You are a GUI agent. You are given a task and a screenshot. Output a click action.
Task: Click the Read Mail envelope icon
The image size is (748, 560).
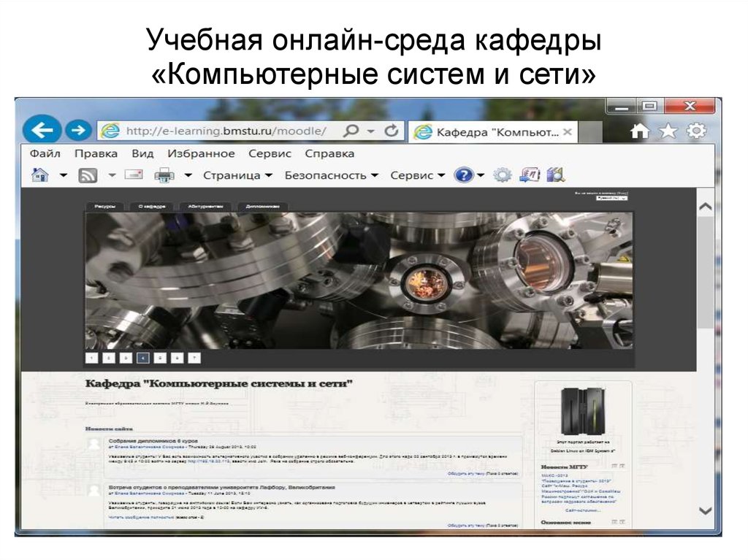click(x=133, y=175)
